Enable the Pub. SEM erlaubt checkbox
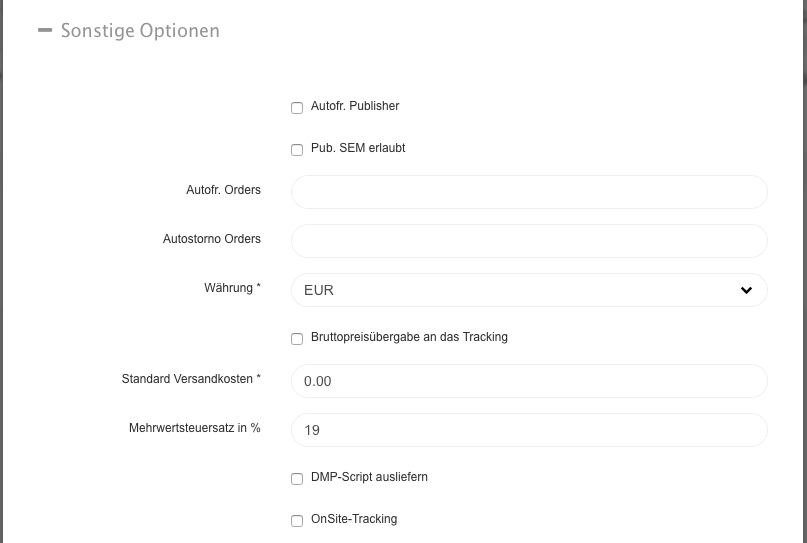 click(297, 150)
